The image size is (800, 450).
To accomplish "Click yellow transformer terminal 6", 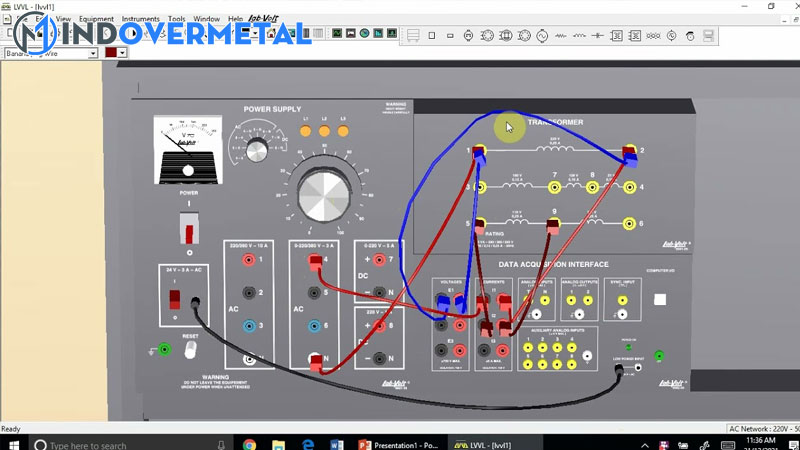I will click(629, 223).
